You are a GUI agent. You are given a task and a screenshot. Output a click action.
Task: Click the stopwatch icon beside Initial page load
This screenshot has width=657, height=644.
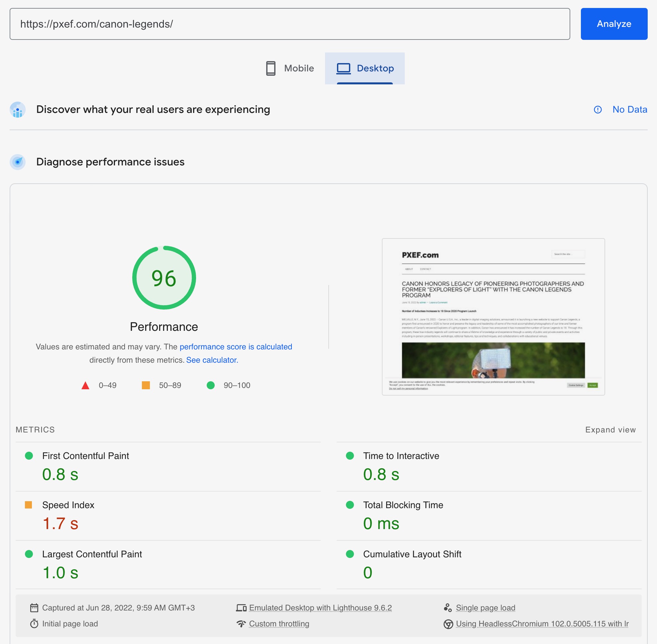click(x=34, y=624)
